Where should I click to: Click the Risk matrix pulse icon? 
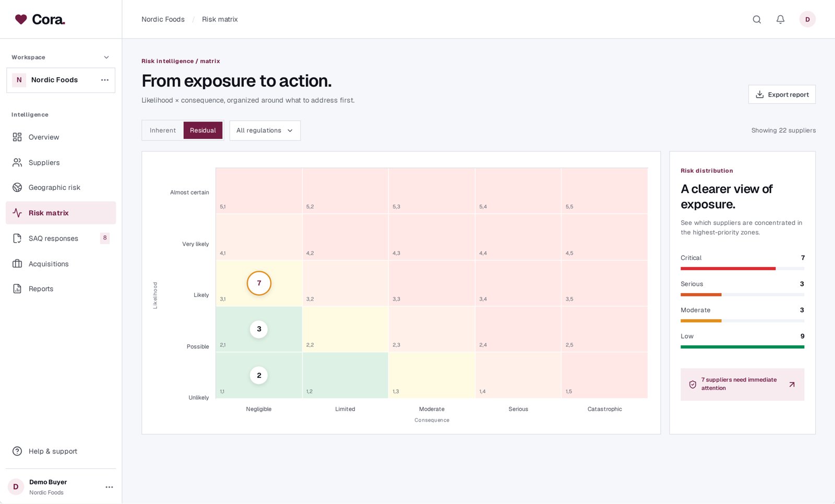[17, 213]
